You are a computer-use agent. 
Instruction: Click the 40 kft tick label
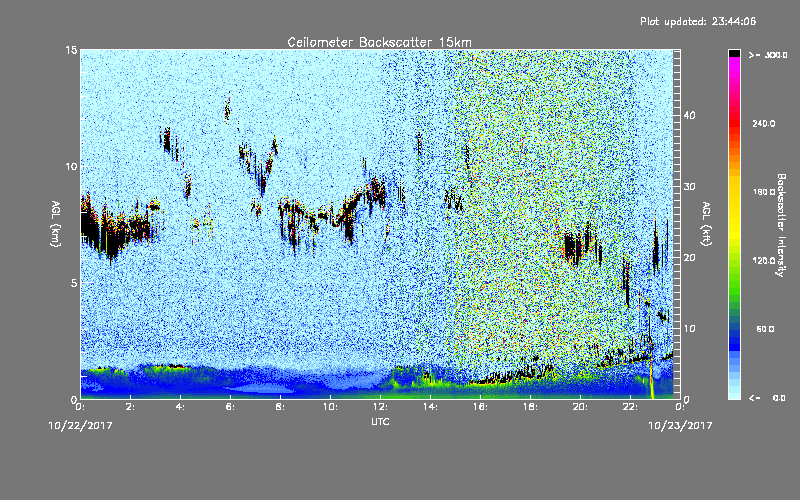[689, 116]
